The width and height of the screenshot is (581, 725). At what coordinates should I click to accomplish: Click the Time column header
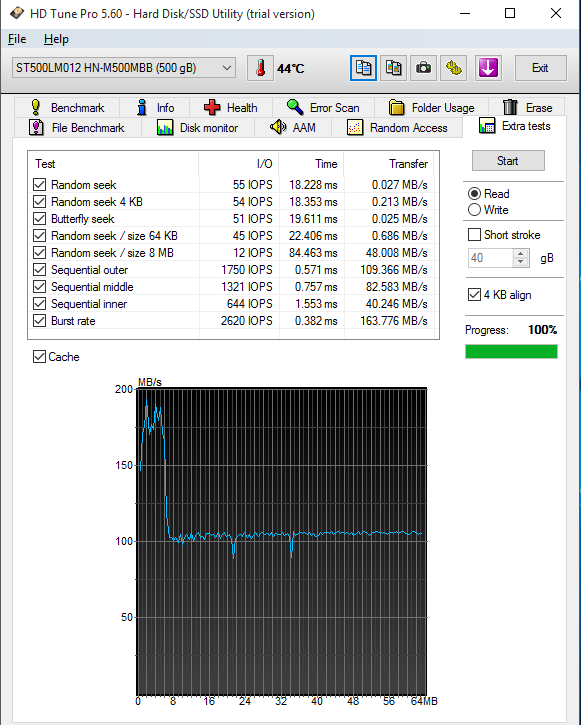pos(312,164)
